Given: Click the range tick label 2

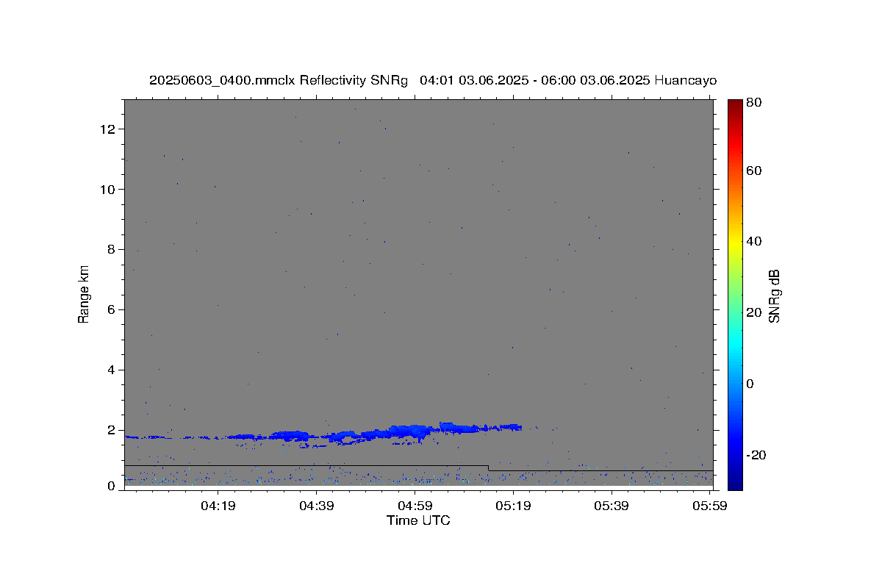Looking at the screenshot, I should click(112, 431).
